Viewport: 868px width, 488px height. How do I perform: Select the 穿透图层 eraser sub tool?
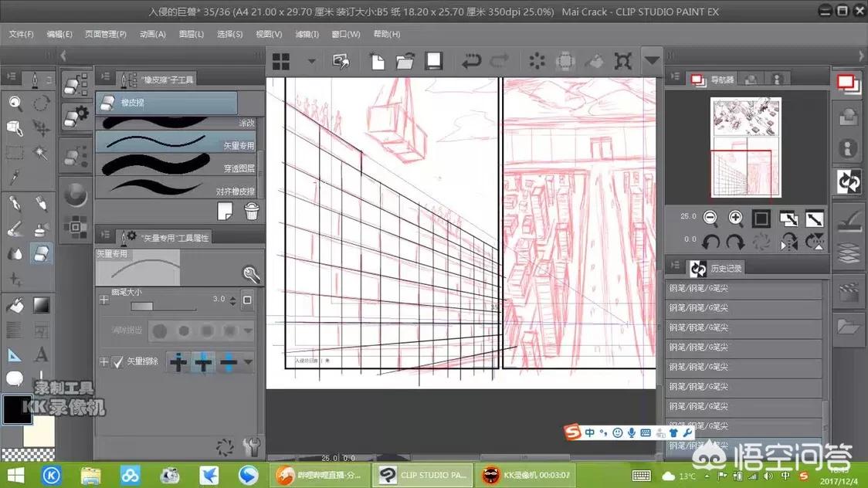(x=176, y=164)
